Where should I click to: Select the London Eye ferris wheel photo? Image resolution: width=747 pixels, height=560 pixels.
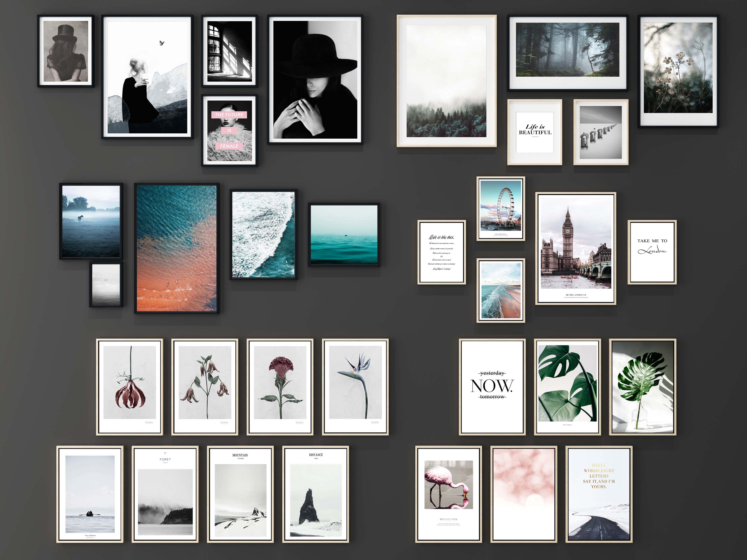(501, 209)
